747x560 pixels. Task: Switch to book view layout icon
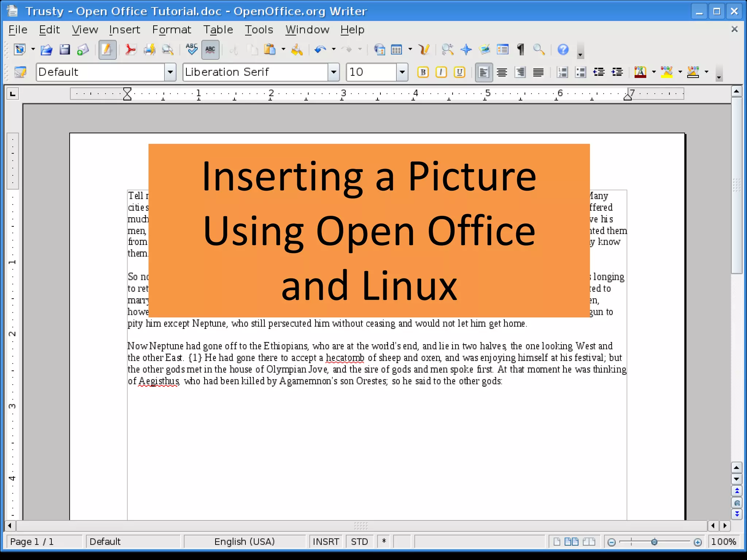coord(589,542)
